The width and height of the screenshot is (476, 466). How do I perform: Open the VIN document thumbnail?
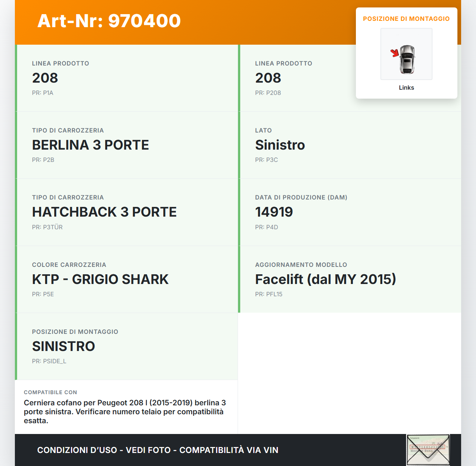point(428,450)
